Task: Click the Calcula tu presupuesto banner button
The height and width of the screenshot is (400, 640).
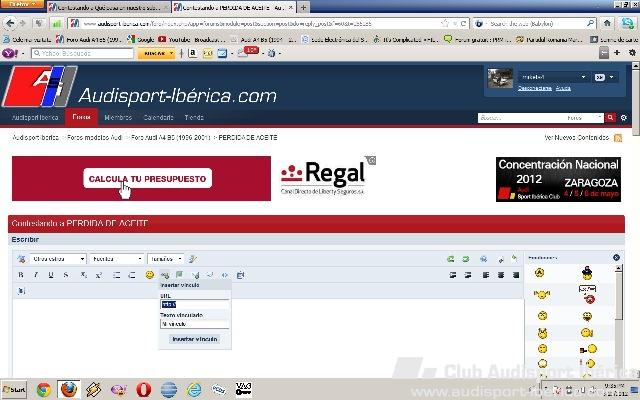Action: [x=147, y=179]
